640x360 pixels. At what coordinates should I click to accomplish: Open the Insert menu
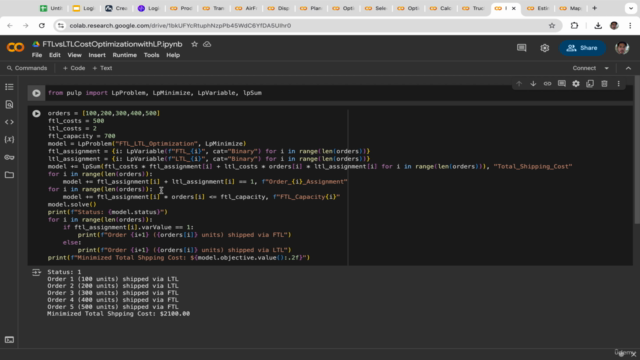point(97,55)
